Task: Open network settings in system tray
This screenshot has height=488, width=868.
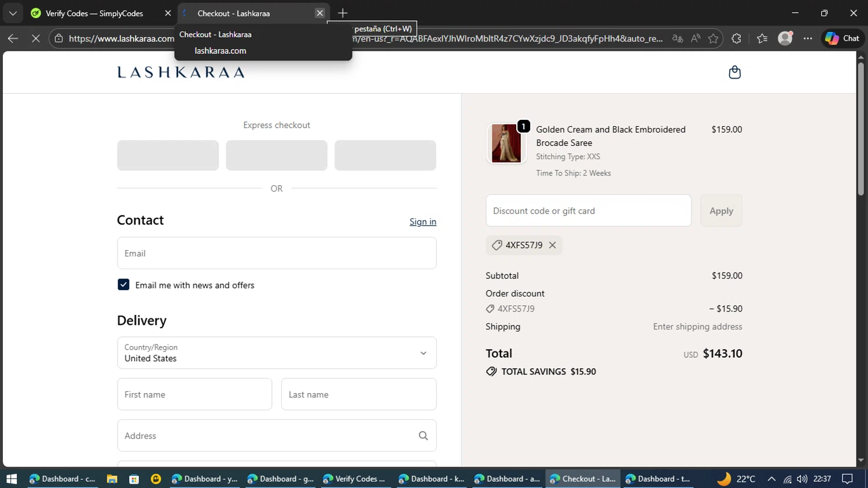Action: point(787,479)
